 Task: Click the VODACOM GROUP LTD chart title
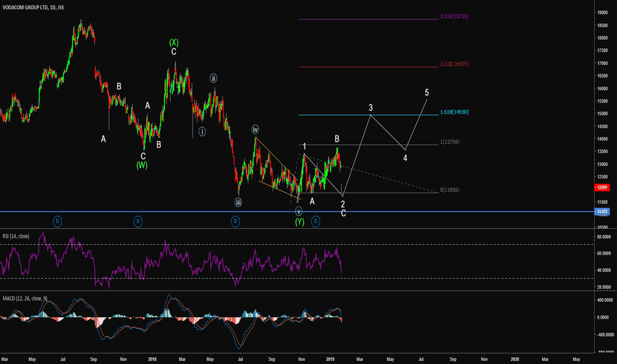34,7
